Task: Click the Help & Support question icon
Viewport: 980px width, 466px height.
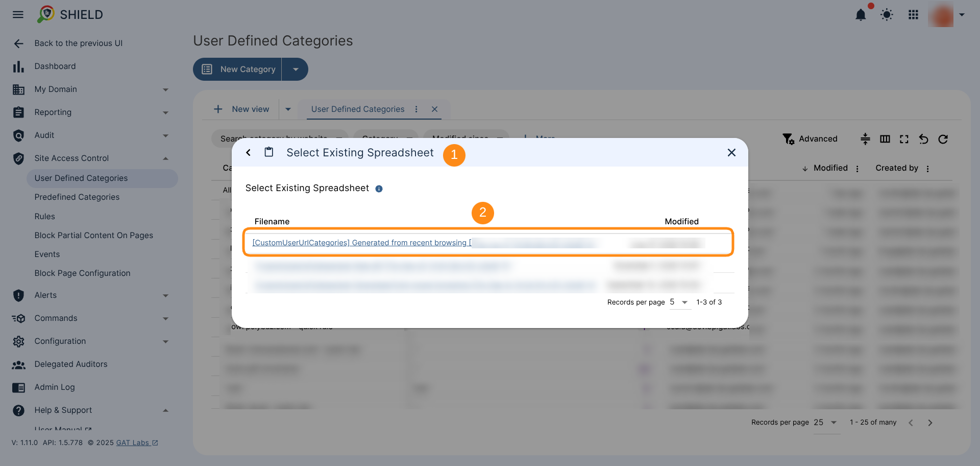Action: point(18,410)
